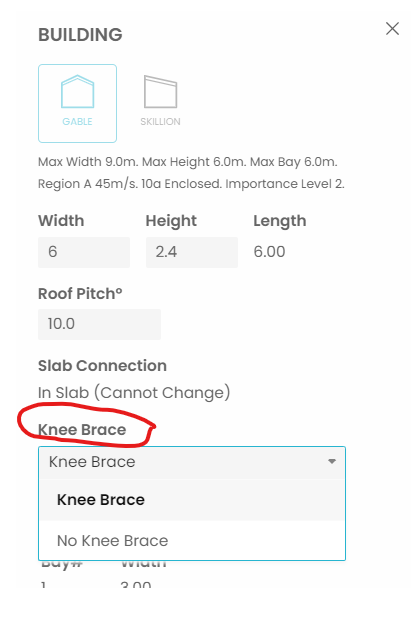This screenshot has height=622, width=415.
Task: Click into the Width field showing 6
Action: 84,252
